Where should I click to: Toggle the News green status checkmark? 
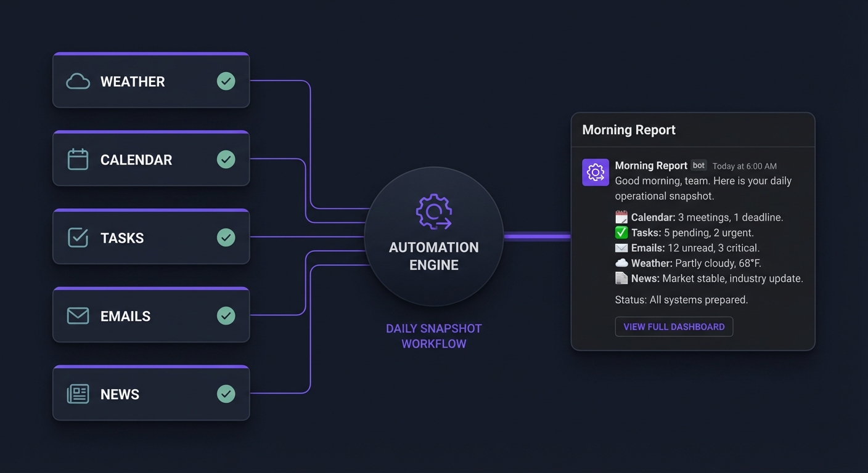(x=226, y=394)
